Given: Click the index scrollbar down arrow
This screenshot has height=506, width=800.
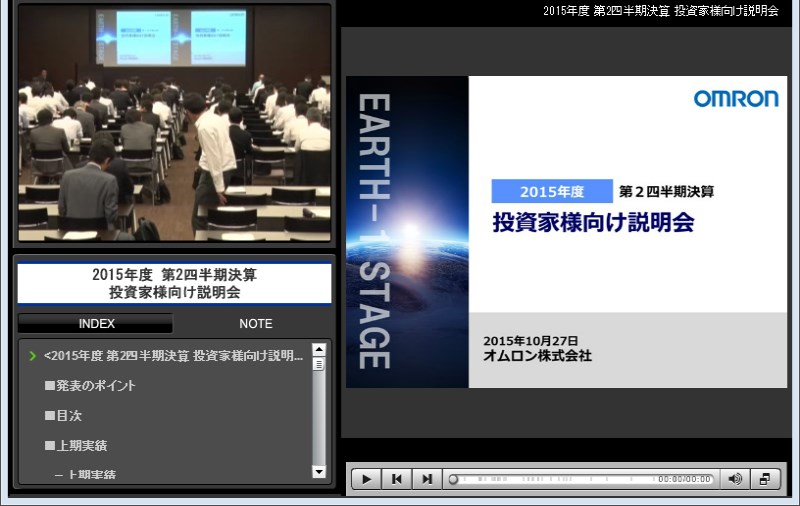Looking at the screenshot, I should coord(319,472).
